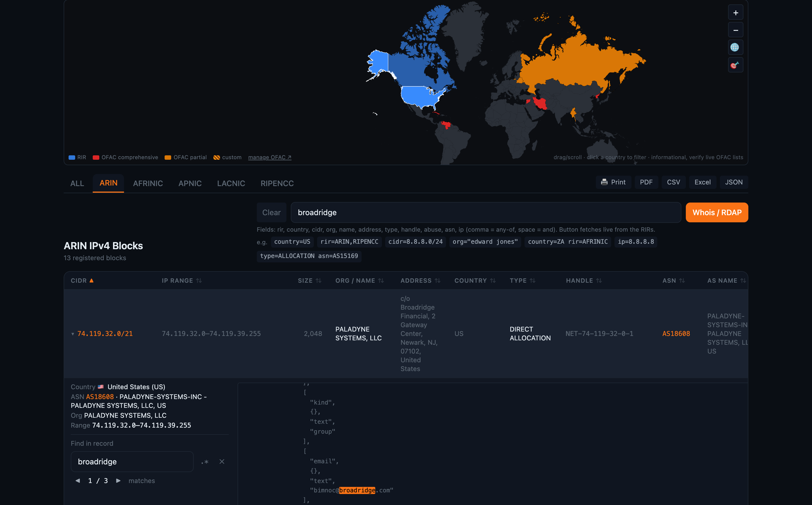Click the globe reset view icon
This screenshot has height=505, width=812.
pyautogui.click(x=735, y=47)
